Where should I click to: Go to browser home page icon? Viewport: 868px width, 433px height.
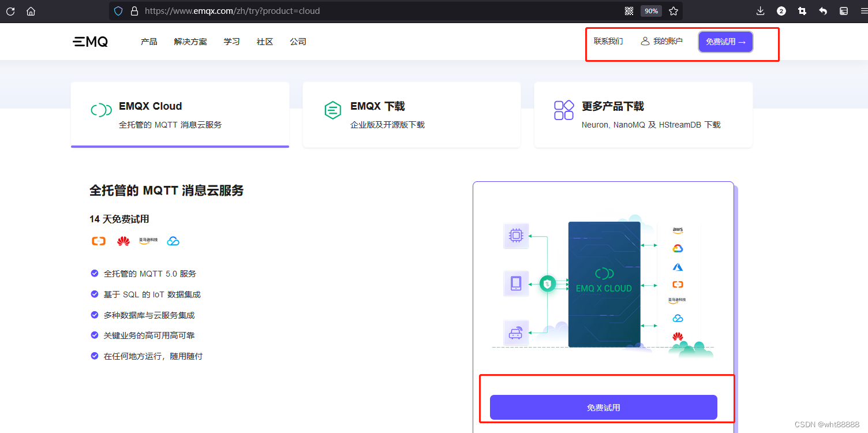pos(31,11)
